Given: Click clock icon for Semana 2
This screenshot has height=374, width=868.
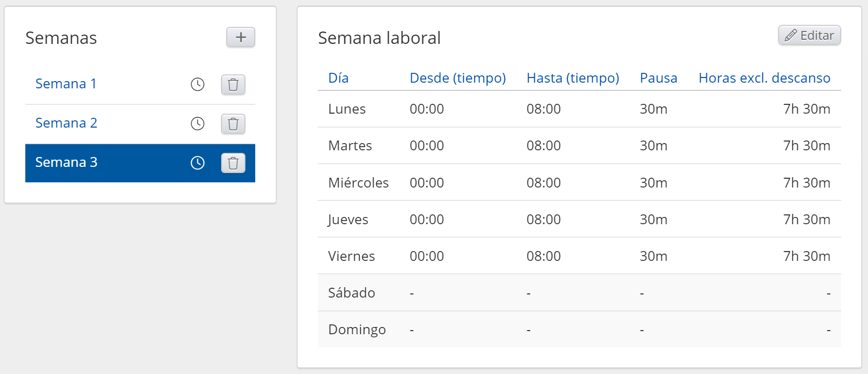Looking at the screenshot, I should 198,123.
